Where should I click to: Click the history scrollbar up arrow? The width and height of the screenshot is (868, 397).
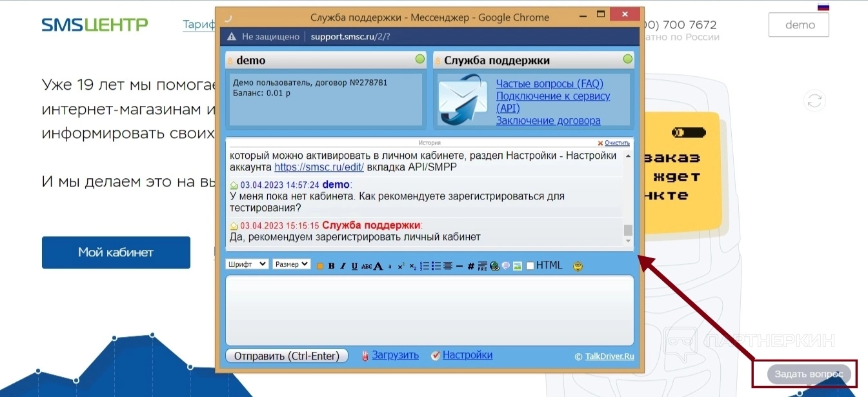coord(629,156)
